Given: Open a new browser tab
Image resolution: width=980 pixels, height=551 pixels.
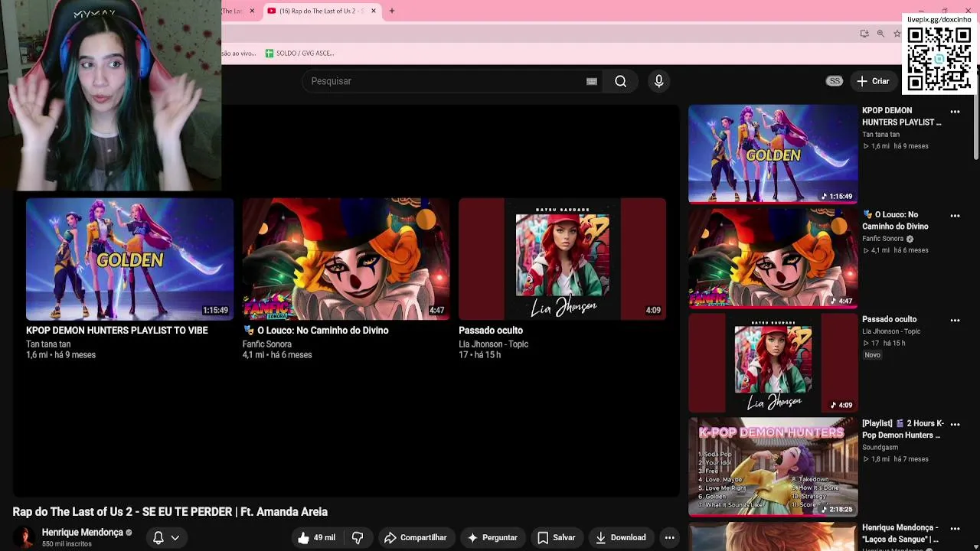Looking at the screenshot, I should [392, 11].
